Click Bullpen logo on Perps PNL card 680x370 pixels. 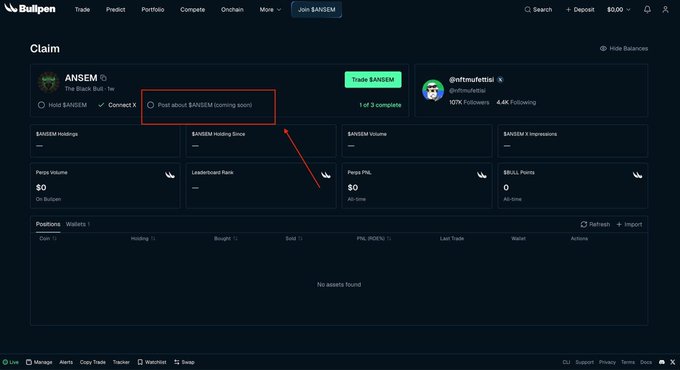[482, 175]
